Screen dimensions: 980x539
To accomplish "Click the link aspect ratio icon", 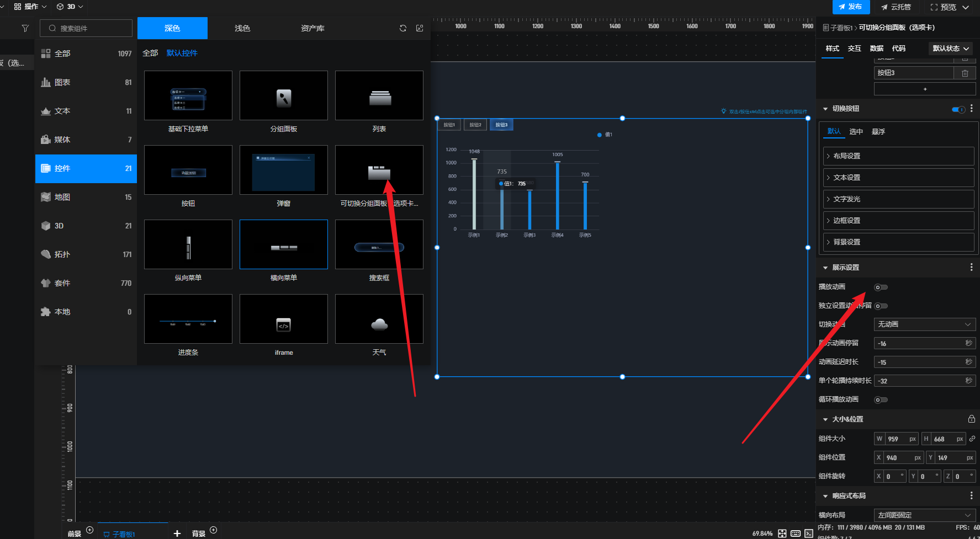I will (972, 439).
